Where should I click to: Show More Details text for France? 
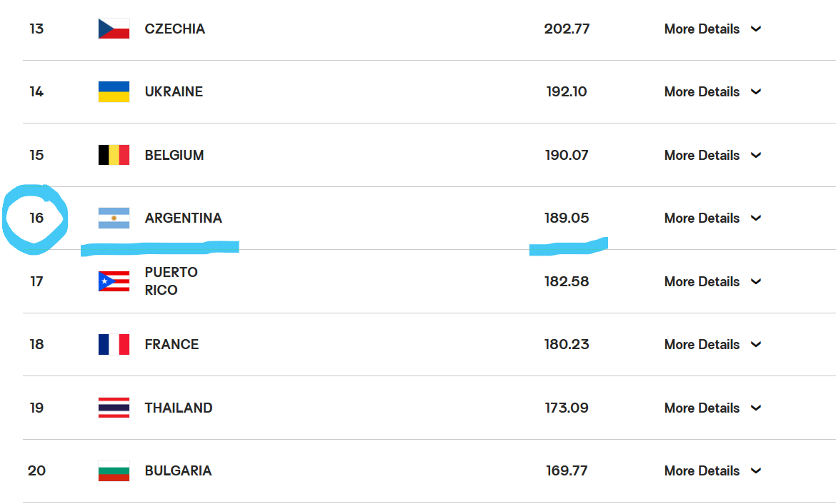(x=702, y=345)
